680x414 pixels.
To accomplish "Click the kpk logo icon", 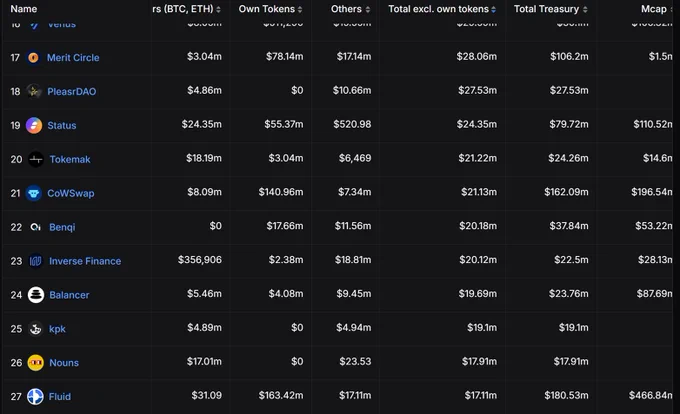I will 36,329.
